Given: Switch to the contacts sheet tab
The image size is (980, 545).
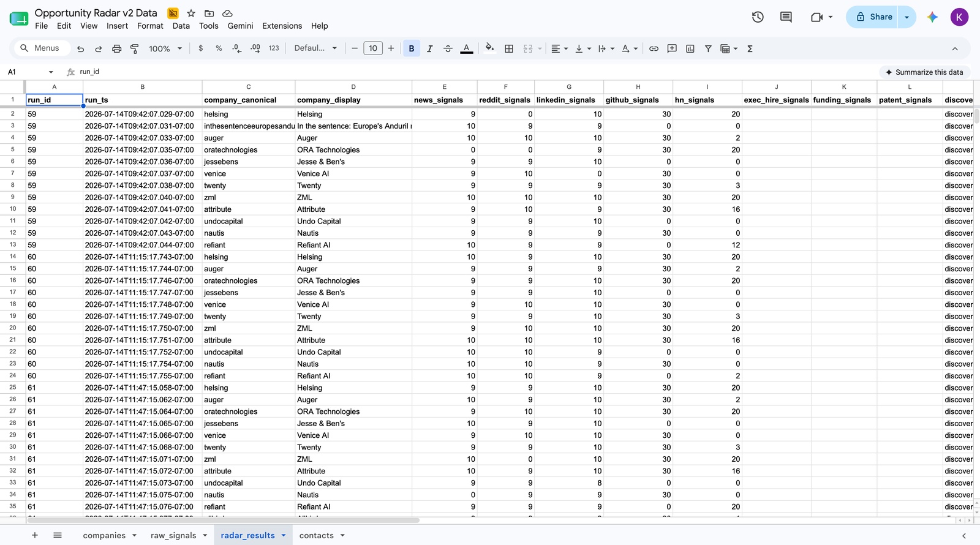Looking at the screenshot, I should click(317, 535).
